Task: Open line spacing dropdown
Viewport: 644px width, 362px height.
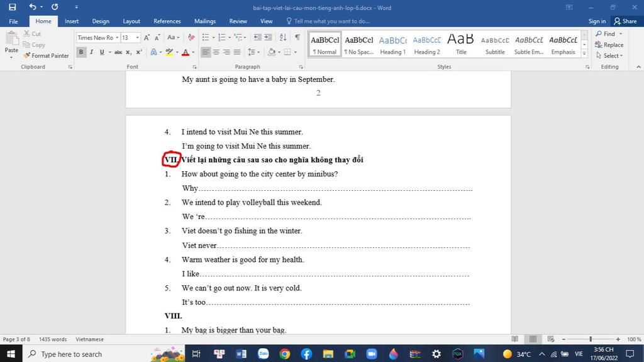Action: pos(254,52)
